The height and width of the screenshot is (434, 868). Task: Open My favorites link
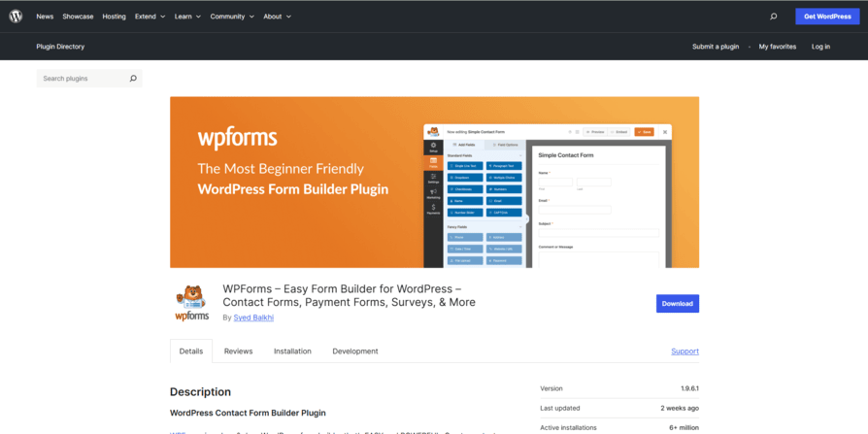(777, 47)
